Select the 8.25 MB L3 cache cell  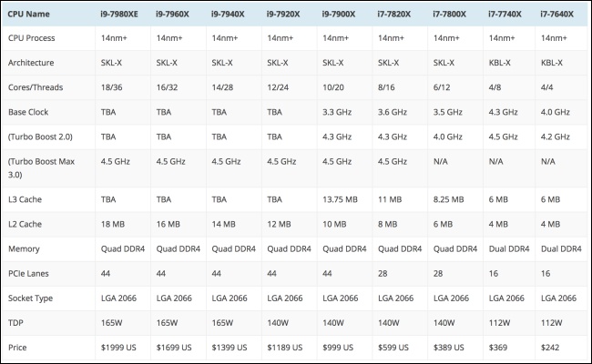pyautogui.click(x=448, y=199)
